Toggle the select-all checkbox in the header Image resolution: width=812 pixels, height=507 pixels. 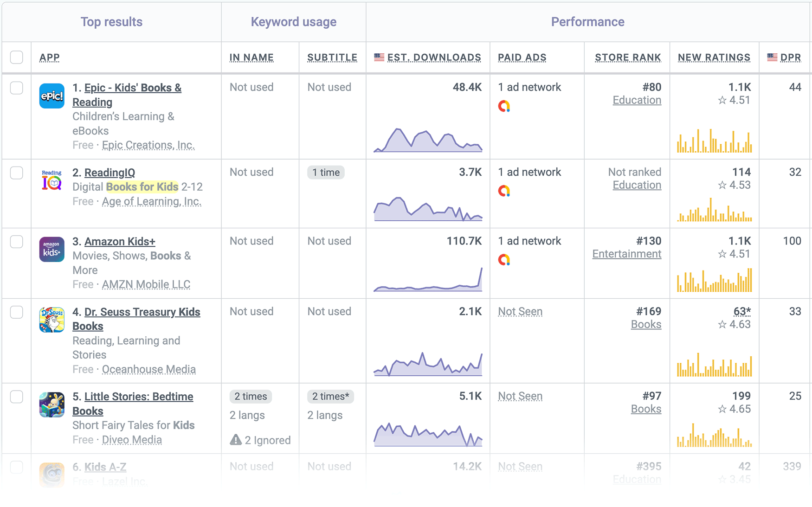(17, 57)
